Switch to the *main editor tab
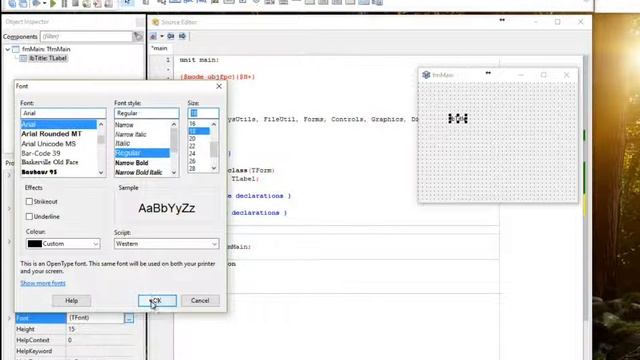 159,48
